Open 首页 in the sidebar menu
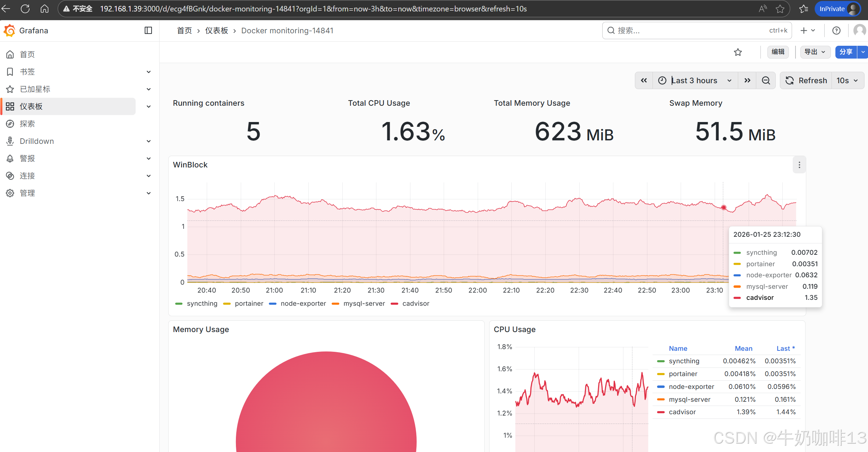Screen dimensions: 868x452 27,54
